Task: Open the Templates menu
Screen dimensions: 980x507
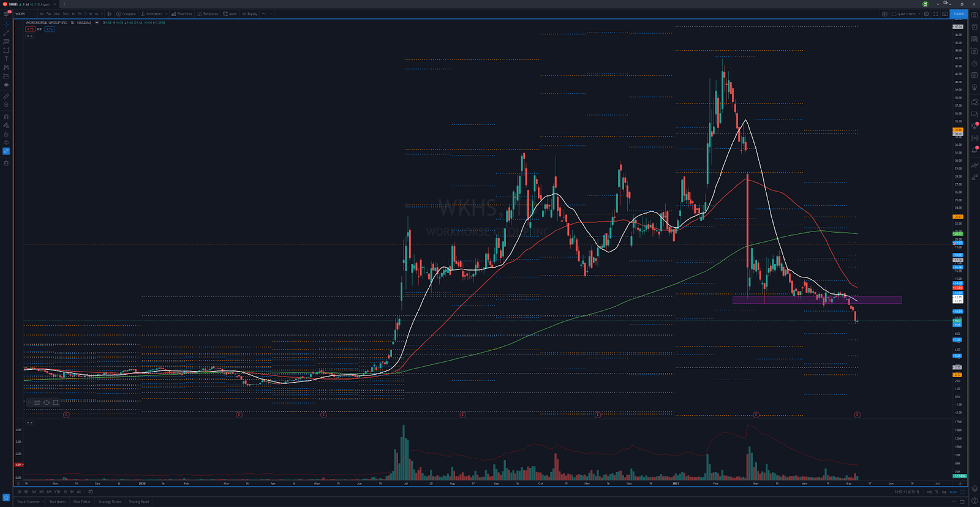Action: coord(208,13)
